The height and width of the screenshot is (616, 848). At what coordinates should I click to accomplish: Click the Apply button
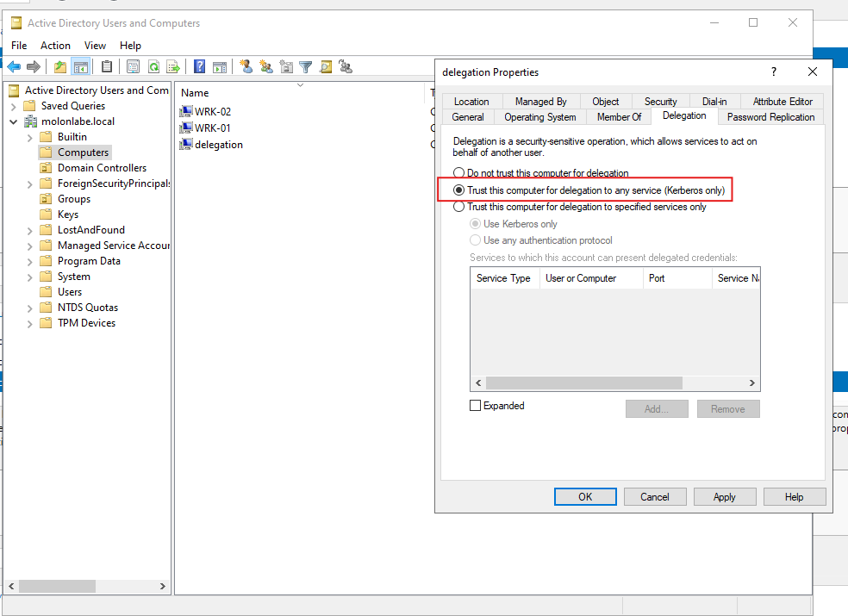click(x=724, y=497)
